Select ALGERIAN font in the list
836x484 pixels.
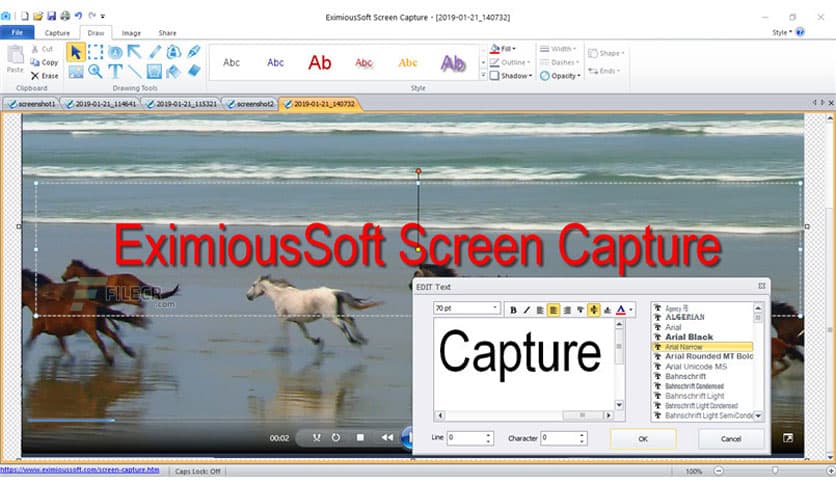click(x=685, y=317)
